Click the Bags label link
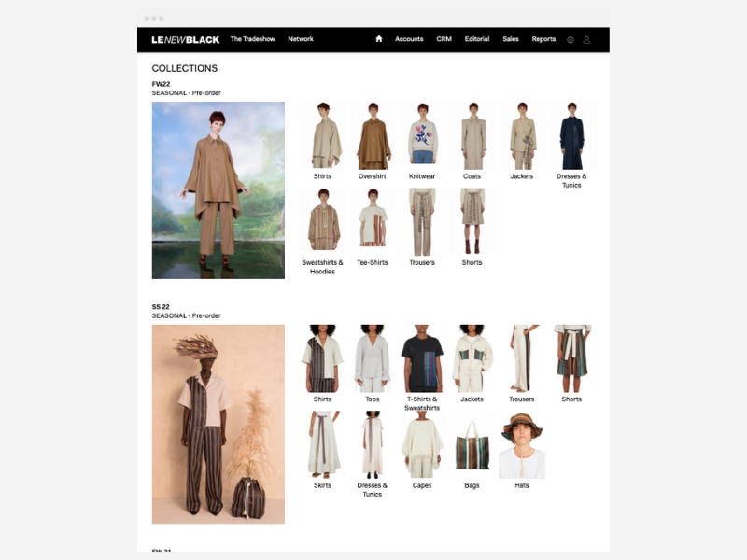 pos(472,485)
